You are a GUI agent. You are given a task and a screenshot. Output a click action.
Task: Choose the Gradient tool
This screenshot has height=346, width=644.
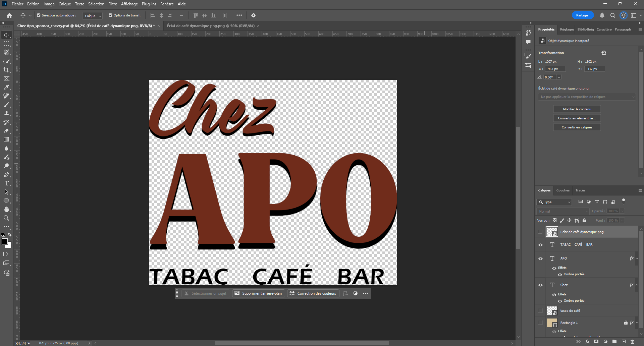6,139
